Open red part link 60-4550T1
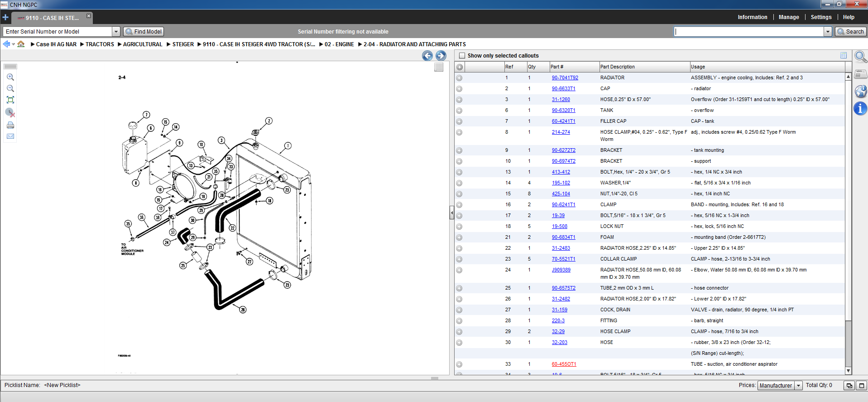This screenshot has width=868, height=402. (x=564, y=364)
